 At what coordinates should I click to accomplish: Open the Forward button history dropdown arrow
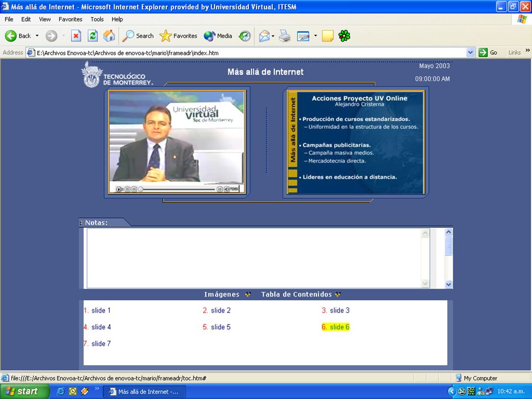[x=63, y=35]
